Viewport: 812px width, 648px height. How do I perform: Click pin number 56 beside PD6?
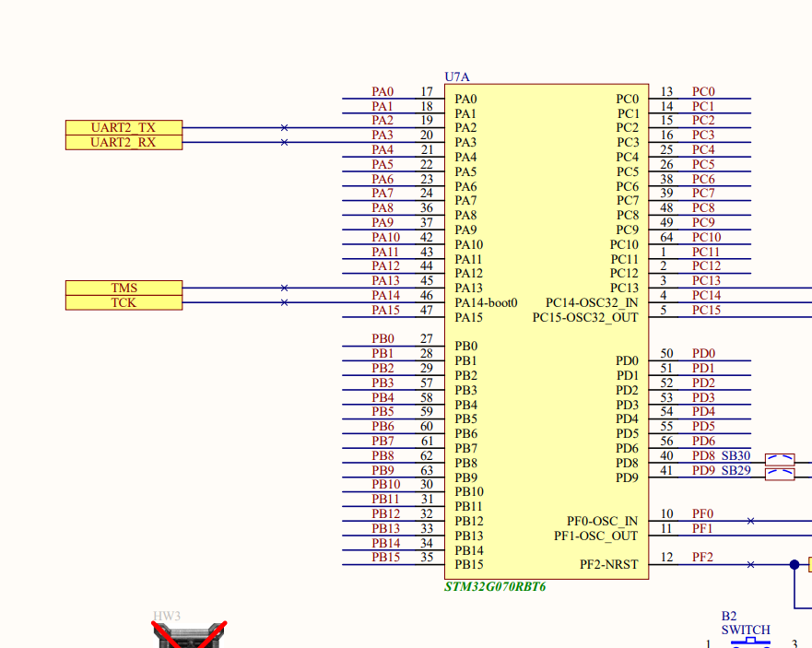click(667, 441)
